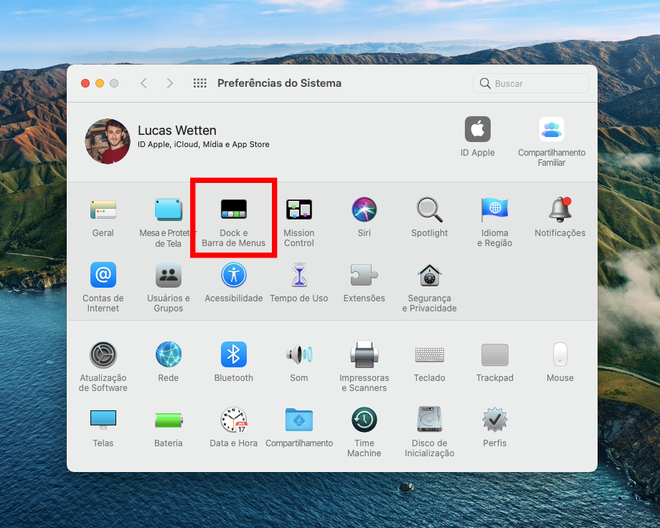Open Bateria battery preferences
The image size is (660, 528).
pyautogui.click(x=168, y=420)
